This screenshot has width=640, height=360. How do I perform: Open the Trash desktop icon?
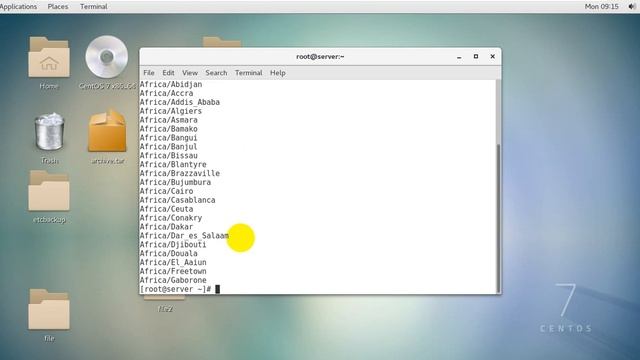tap(49, 132)
